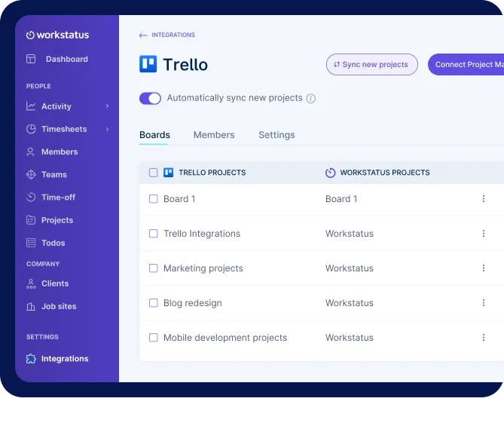Check the Board 1 checkbox

154,199
